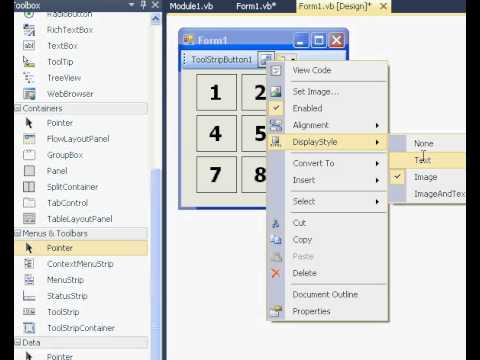Click the Toolbox vertical scrollbar thumb
Screen dimensions: 480x360
[156, 263]
